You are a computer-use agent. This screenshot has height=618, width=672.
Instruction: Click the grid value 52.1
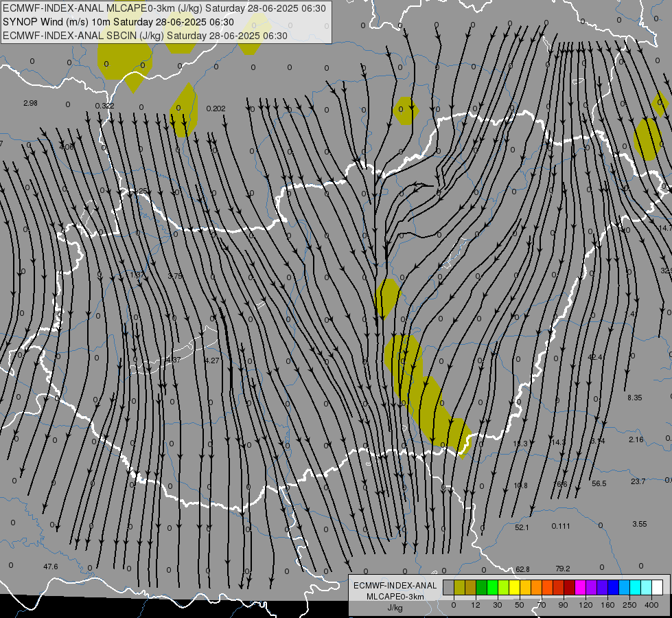coord(522,527)
